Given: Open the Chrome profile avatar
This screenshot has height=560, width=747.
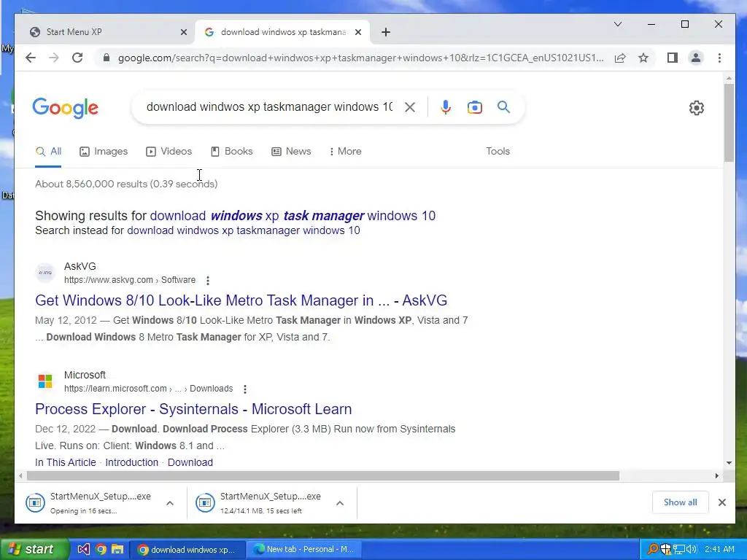Looking at the screenshot, I should (x=695, y=58).
